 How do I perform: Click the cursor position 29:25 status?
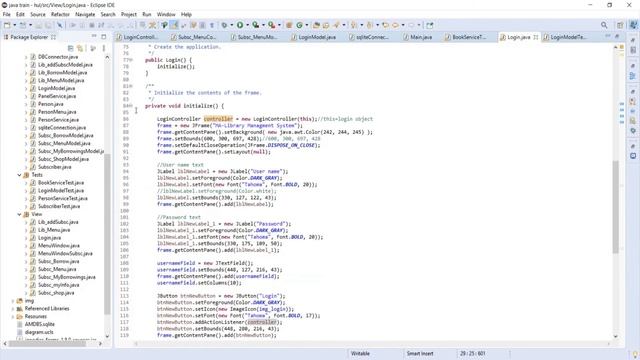473,353
